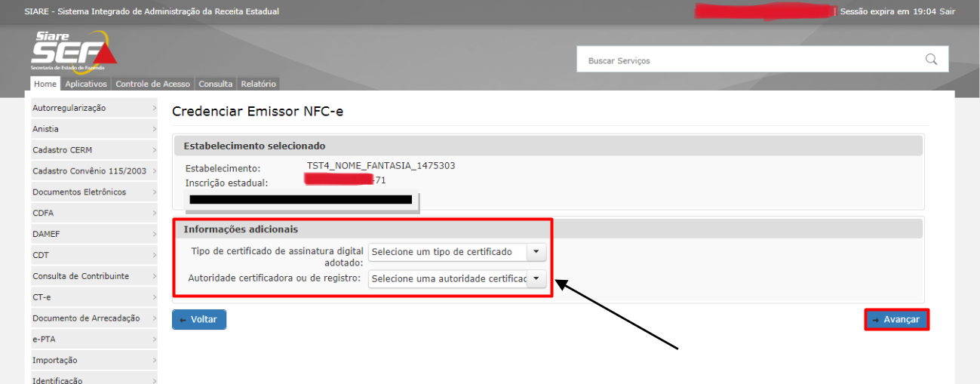Open the Aplicativos tab

tap(86, 84)
